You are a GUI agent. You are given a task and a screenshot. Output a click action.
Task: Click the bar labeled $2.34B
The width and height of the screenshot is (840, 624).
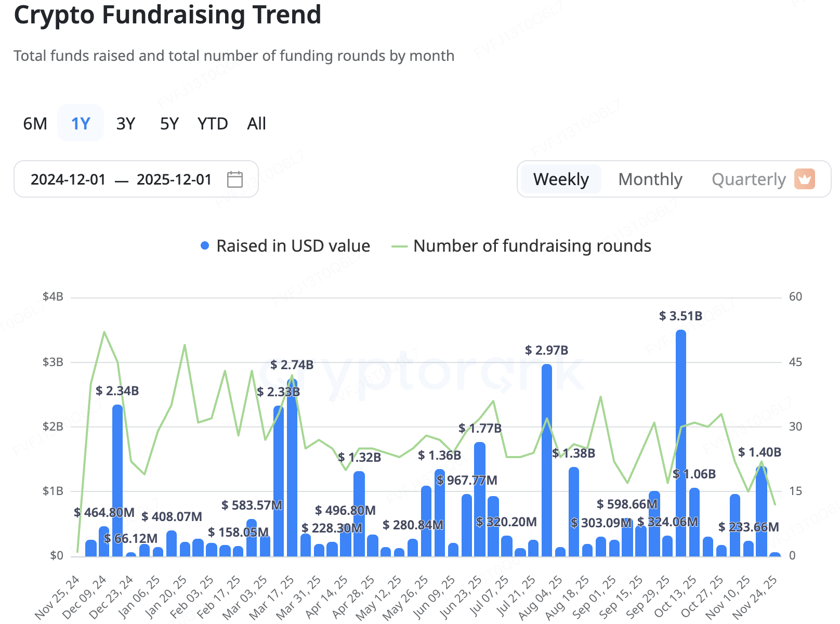(x=117, y=481)
